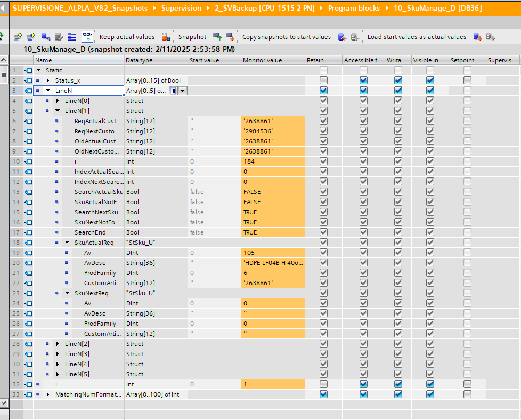Toggle Visible in HMI checkbox for MatchingNumFormat
The height and width of the screenshot is (420, 521).
(430, 394)
